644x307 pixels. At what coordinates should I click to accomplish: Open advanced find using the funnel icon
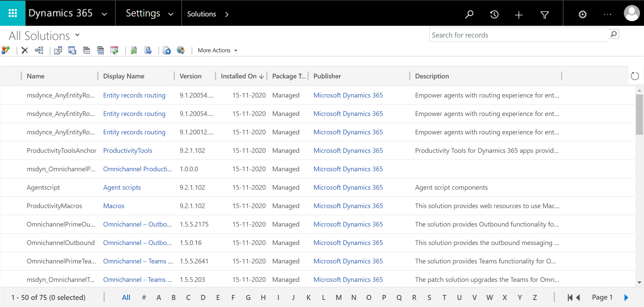(x=544, y=14)
